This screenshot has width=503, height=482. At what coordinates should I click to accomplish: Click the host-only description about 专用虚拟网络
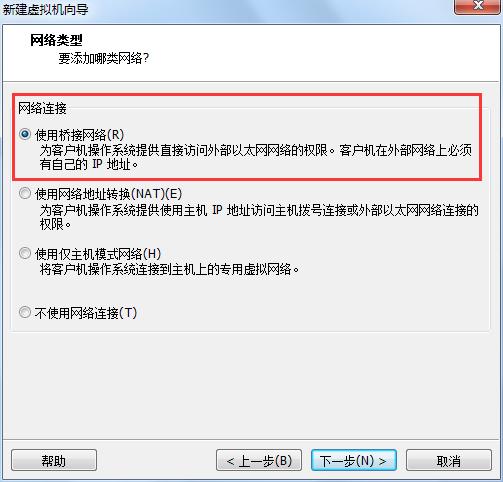[x=169, y=269]
